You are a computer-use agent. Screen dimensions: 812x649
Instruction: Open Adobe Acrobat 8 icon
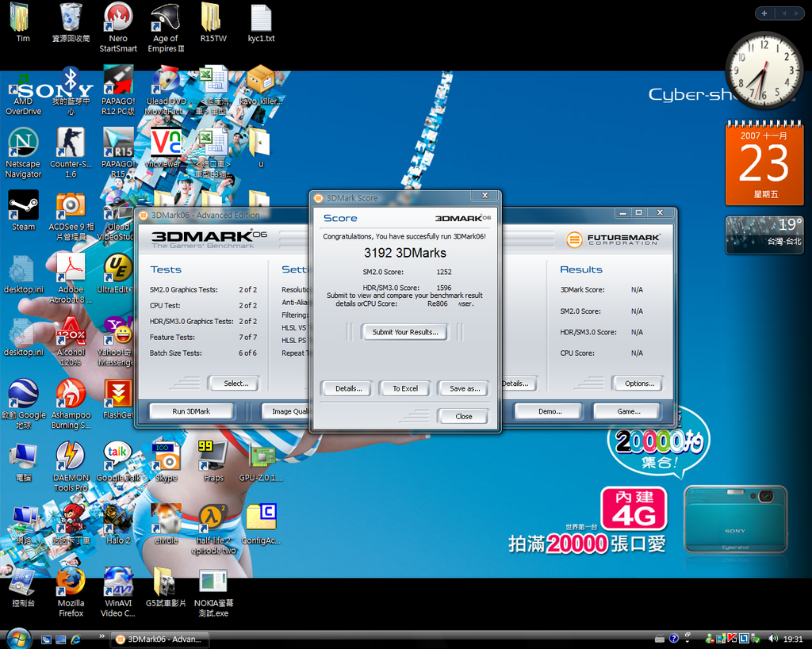(x=71, y=278)
